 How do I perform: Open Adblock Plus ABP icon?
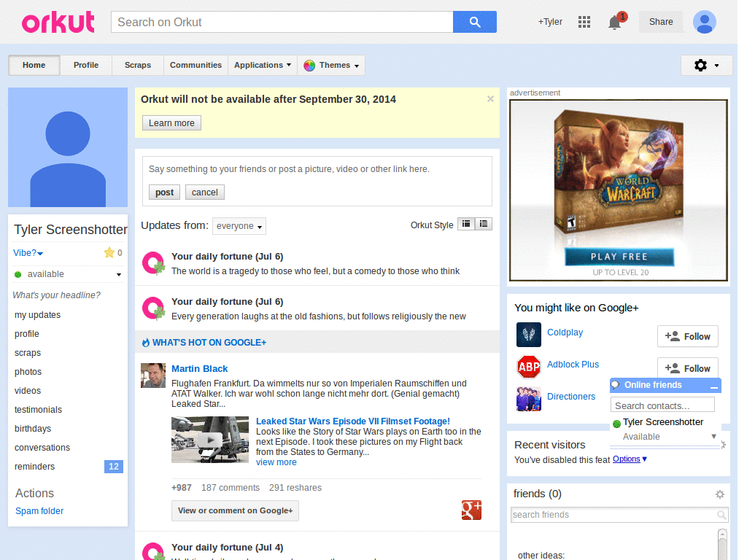[x=528, y=367]
